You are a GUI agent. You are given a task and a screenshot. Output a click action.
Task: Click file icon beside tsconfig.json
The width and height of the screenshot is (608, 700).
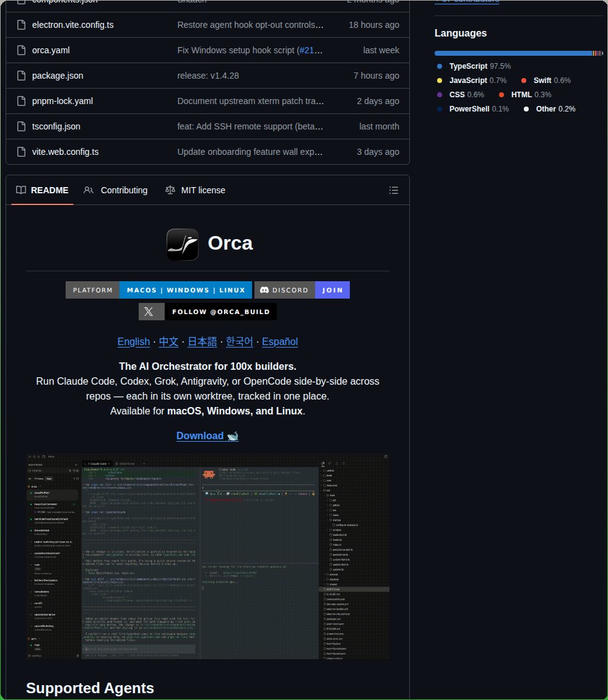coord(21,127)
